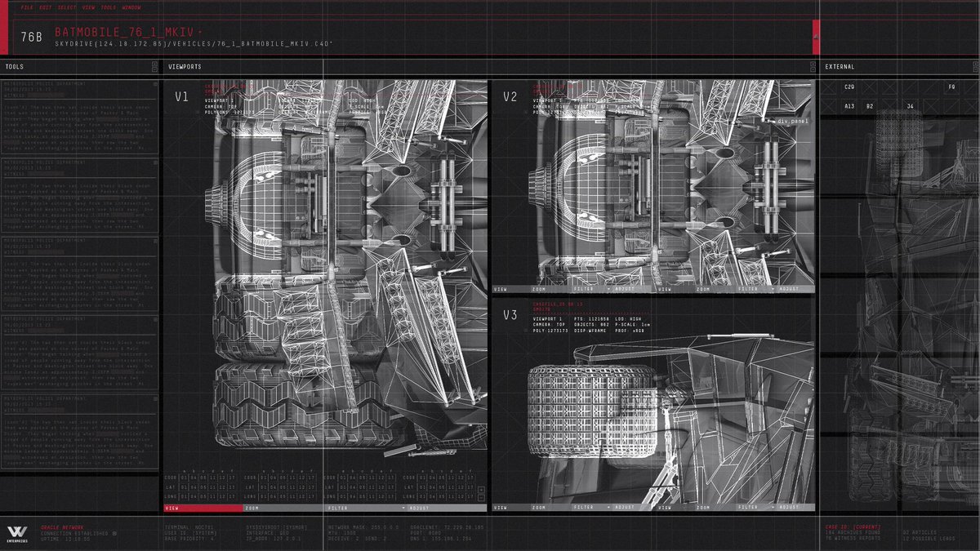The width and height of the screenshot is (980, 551).
Task: Click the ORACLE NETWORK status label
Action: pos(63,528)
